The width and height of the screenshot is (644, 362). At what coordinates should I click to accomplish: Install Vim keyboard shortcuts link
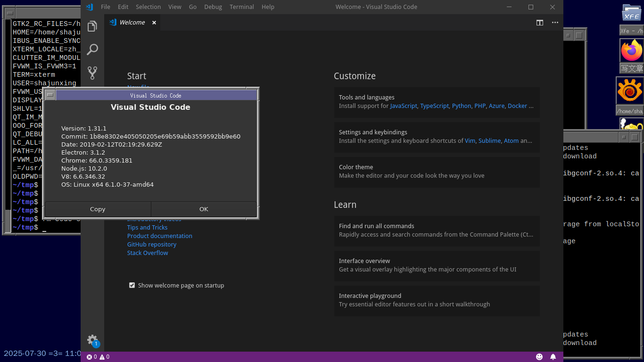(x=470, y=141)
